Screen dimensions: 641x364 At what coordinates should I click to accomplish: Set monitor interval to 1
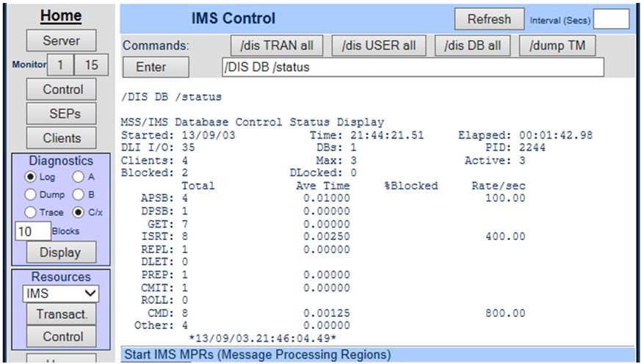[61, 65]
